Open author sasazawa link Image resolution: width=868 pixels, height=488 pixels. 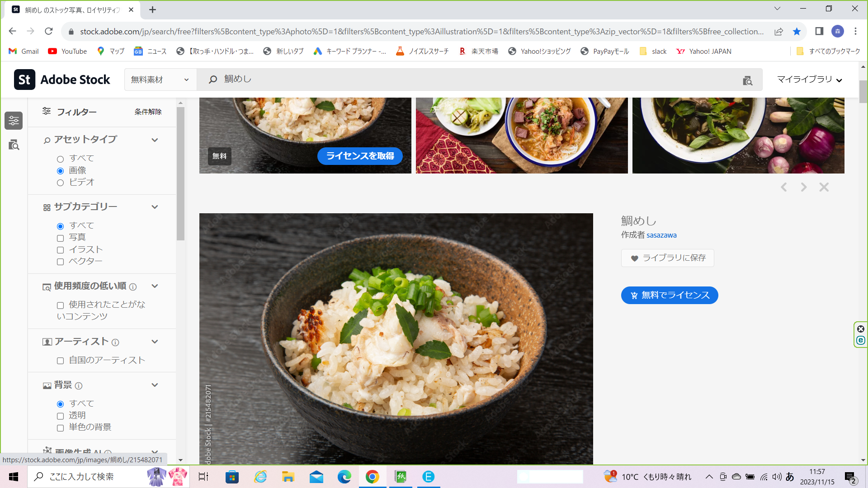click(661, 235)
